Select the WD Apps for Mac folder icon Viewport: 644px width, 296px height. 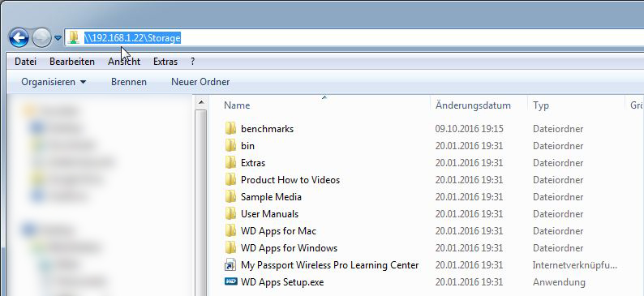[230, 231]
